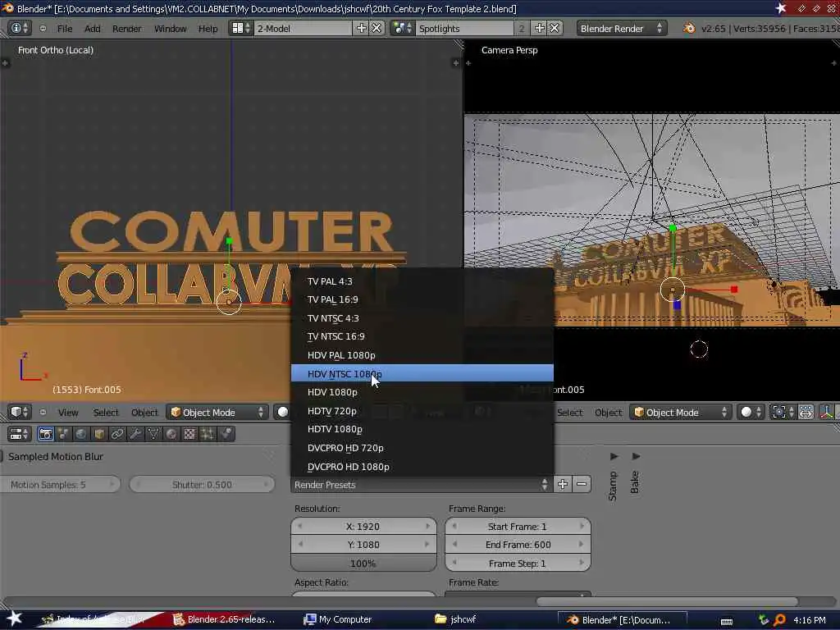Toggle manipulate center points button

pyautogui.click(x=806, y=412)
